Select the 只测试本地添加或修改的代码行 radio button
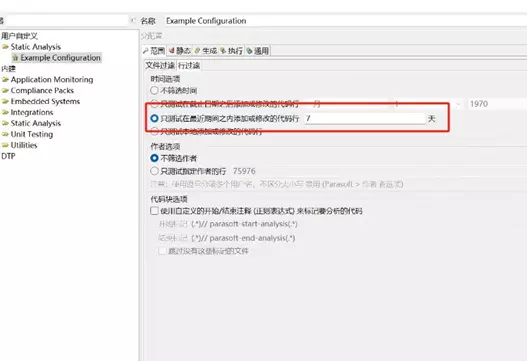This screenshot has width=527, height=361. 154,131
